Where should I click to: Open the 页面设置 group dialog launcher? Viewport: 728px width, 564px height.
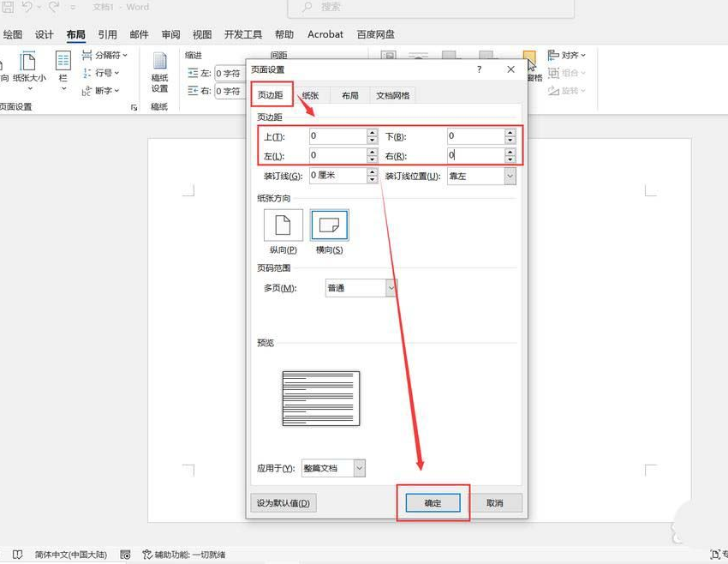pyautogui.click(x=134, y=107)
